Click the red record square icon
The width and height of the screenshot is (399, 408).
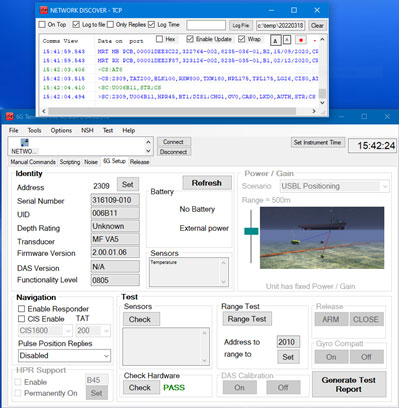[x=301, y=40]
